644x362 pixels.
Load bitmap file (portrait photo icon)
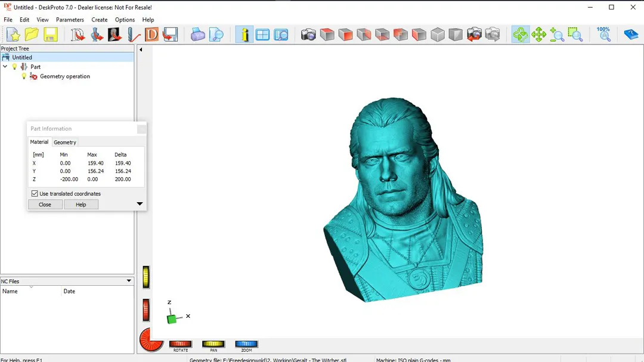coord(114,35)
